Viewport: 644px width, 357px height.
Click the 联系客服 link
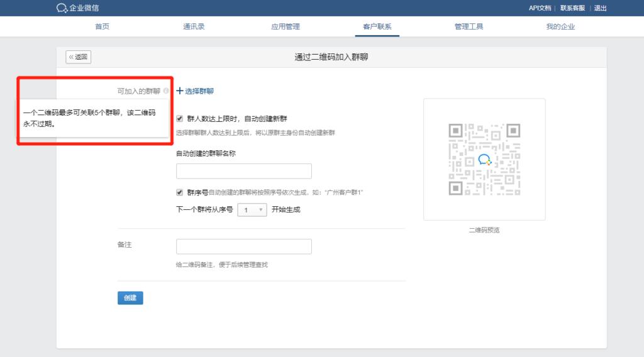572,8
